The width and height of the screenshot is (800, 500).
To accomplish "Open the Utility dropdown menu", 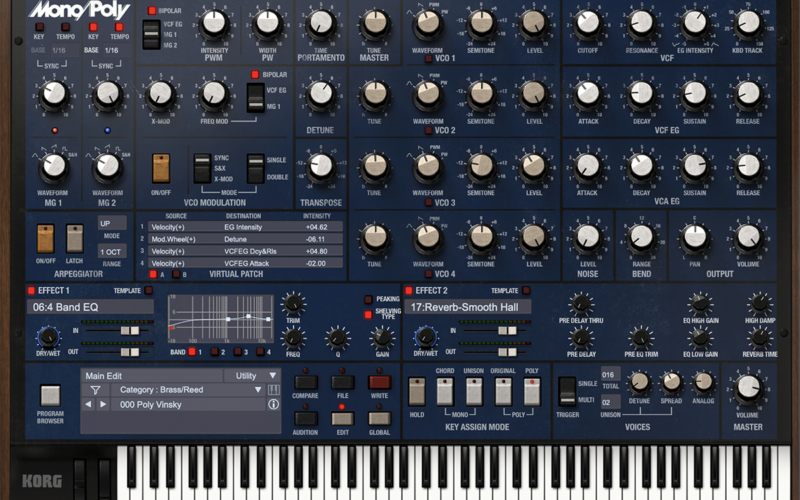I will pos(253,376).
